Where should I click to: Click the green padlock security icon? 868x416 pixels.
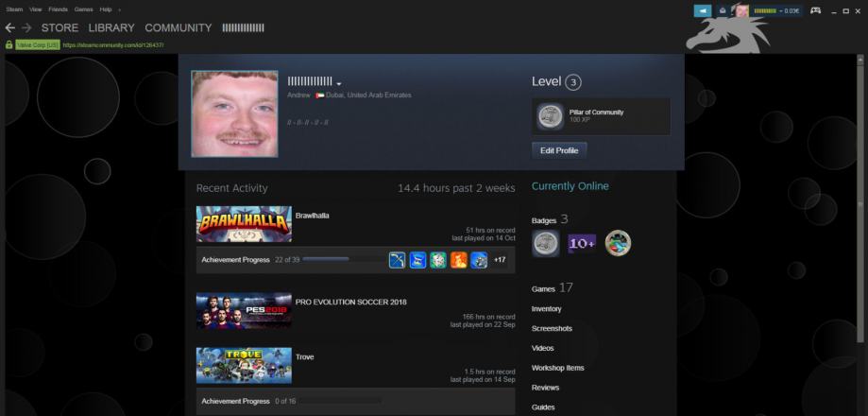pos(9,44)
